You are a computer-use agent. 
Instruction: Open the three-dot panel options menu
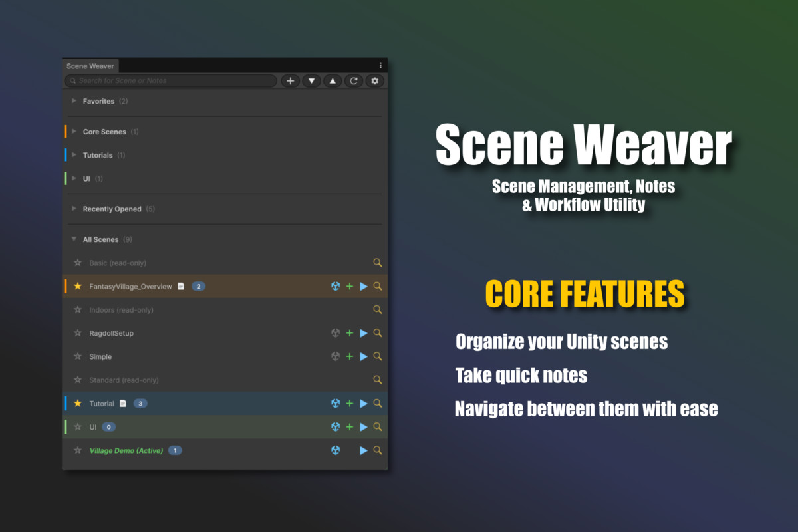(x=380, y=66)
